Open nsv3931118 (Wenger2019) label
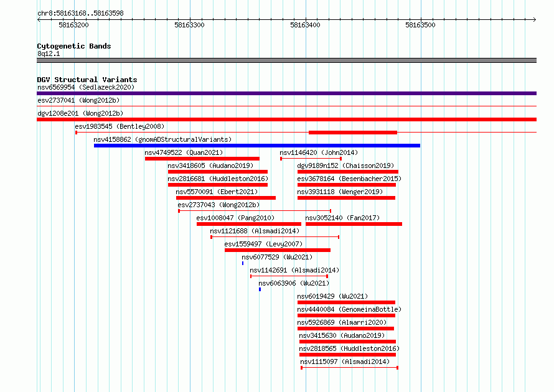This screenshot has width=554, height=392. point(340,192)
